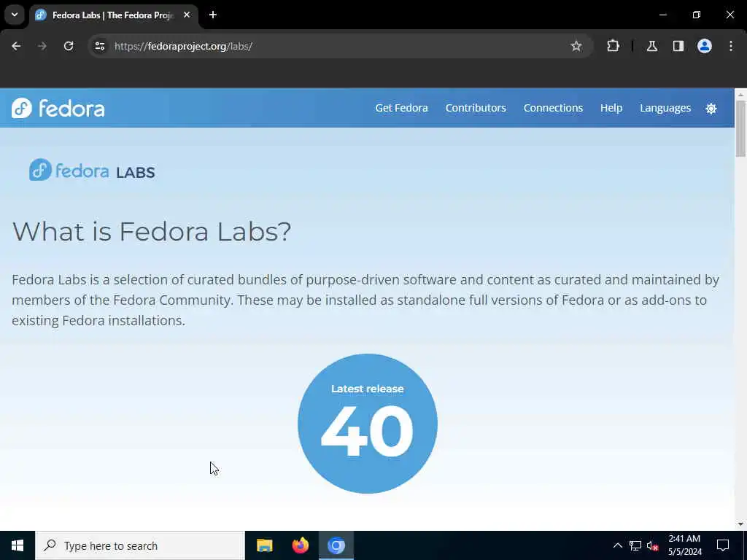Click the browser back arrow
This screenshot has height=560, width=747.
[16, 46]
